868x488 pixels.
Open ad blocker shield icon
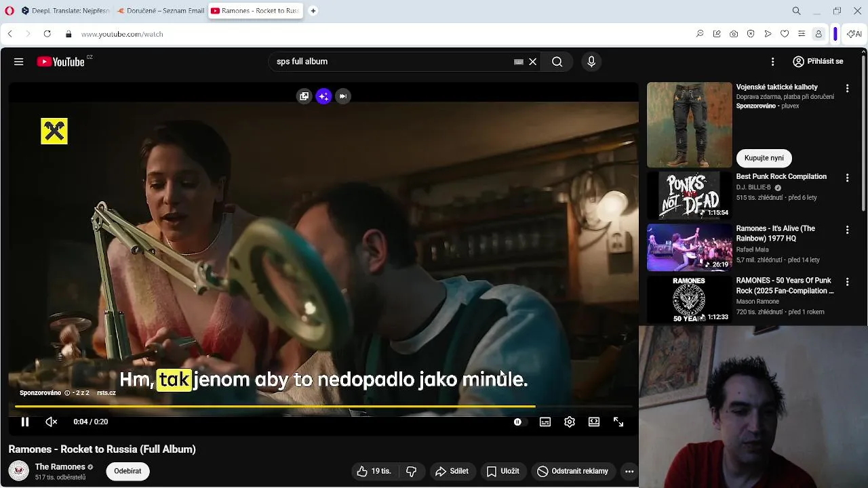(x=751, y=34)
